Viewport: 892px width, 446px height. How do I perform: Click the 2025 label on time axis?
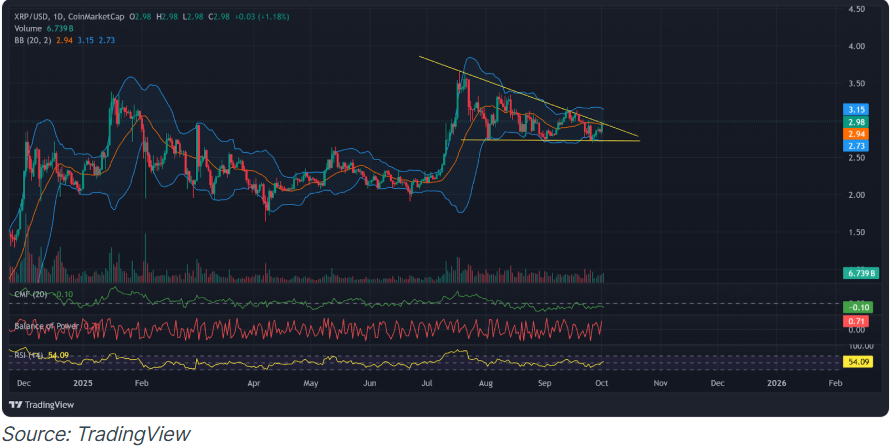[x=82, y=384]
